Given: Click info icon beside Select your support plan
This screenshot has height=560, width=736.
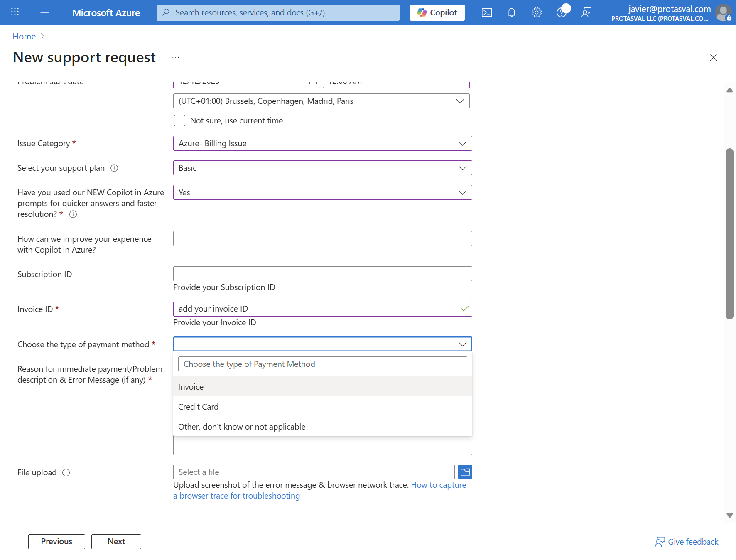Looking at the screenshot, I should [114, 168].
